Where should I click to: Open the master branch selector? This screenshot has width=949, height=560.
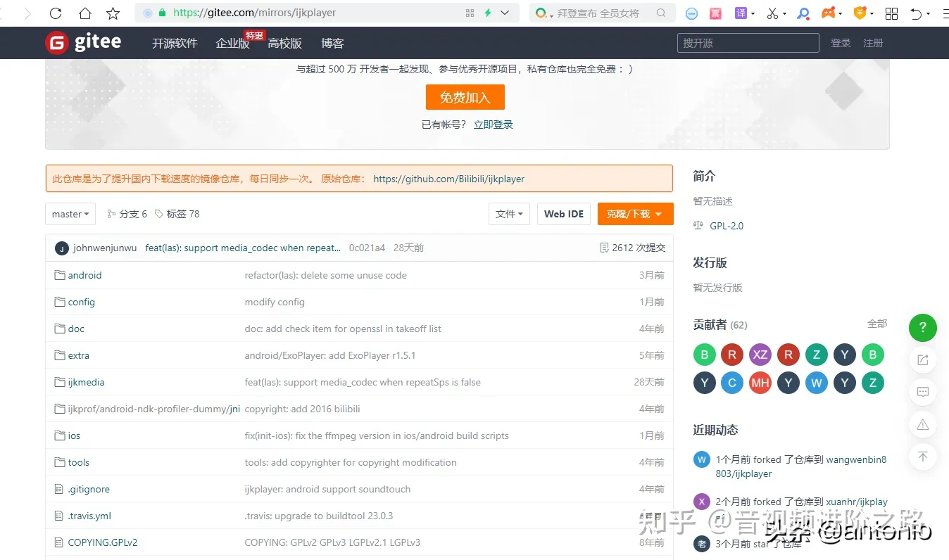tap(70, 214)
